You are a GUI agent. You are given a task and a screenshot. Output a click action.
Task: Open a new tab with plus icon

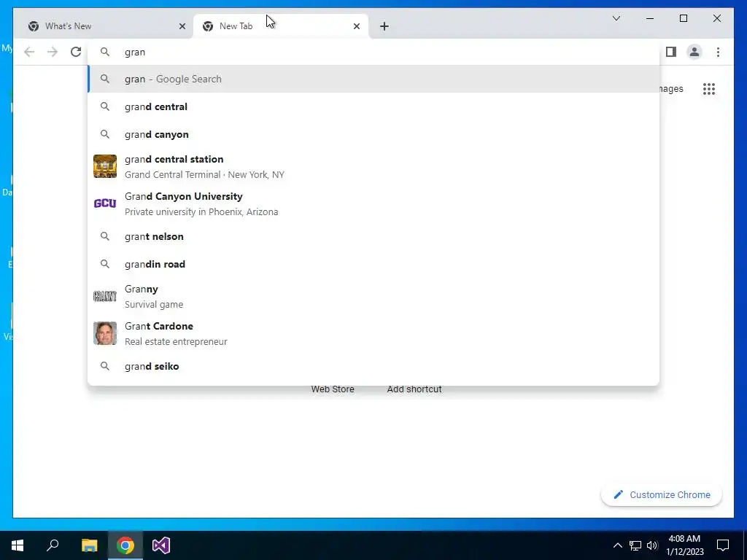pos(384,26)
